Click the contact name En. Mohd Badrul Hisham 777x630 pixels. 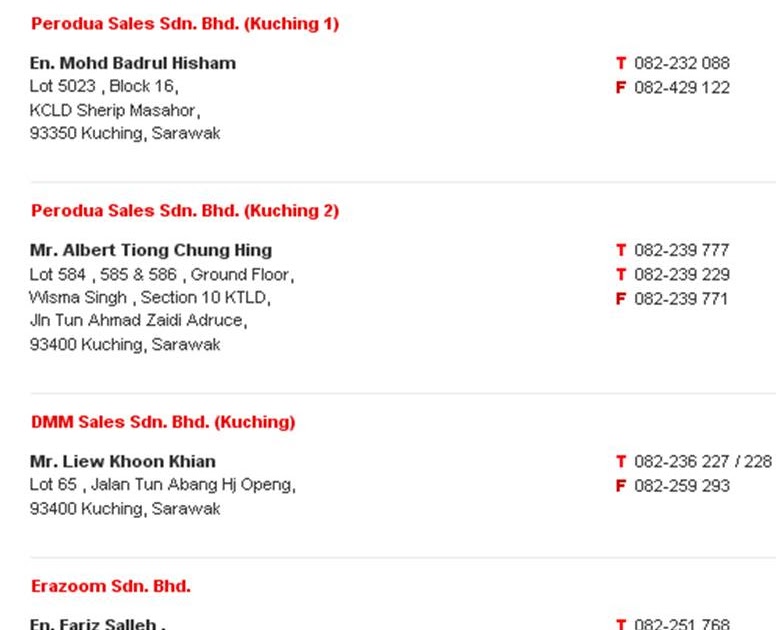coord(133,63)
